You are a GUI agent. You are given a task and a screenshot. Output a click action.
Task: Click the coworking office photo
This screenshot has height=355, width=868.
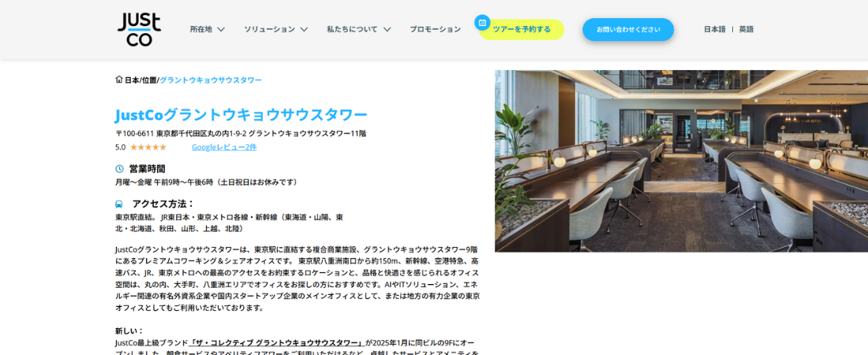point(682,161)
